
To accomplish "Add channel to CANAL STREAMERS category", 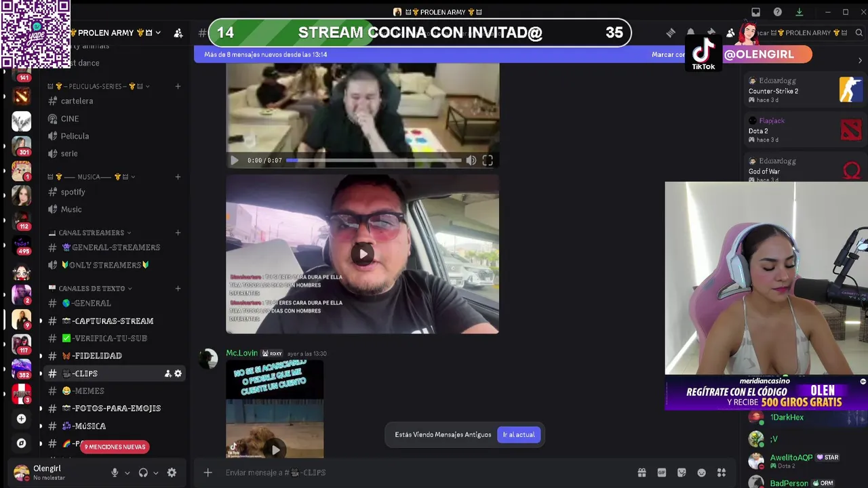I will tap(178, 232).
